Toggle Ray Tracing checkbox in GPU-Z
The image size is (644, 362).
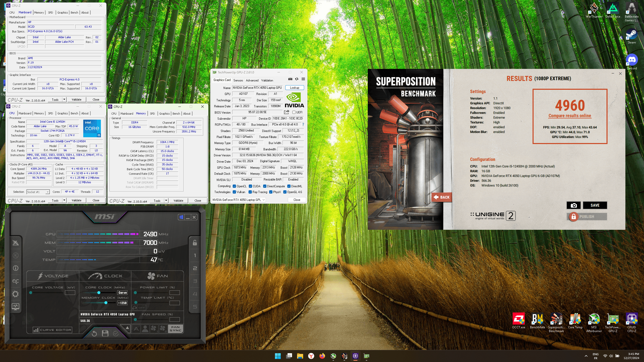(x=250, y=192)
